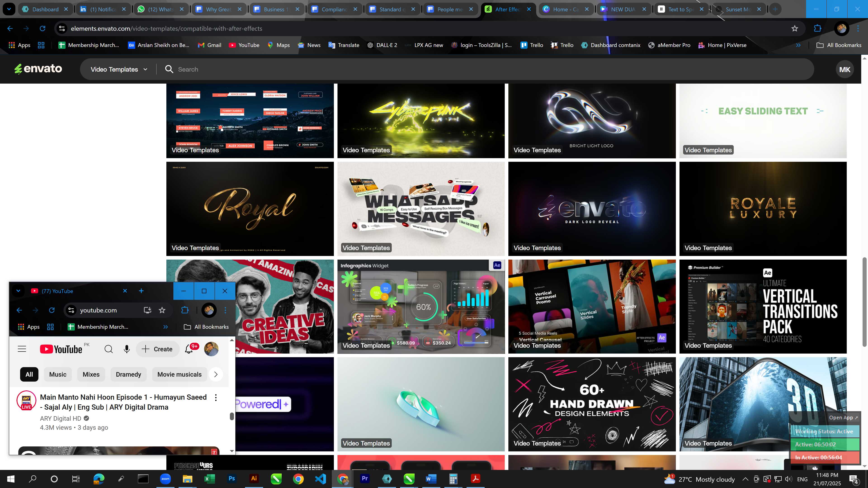Open tab search dropdown in YouTube window
The height and width of the screenshot is (488, 868).
point(18,291)
